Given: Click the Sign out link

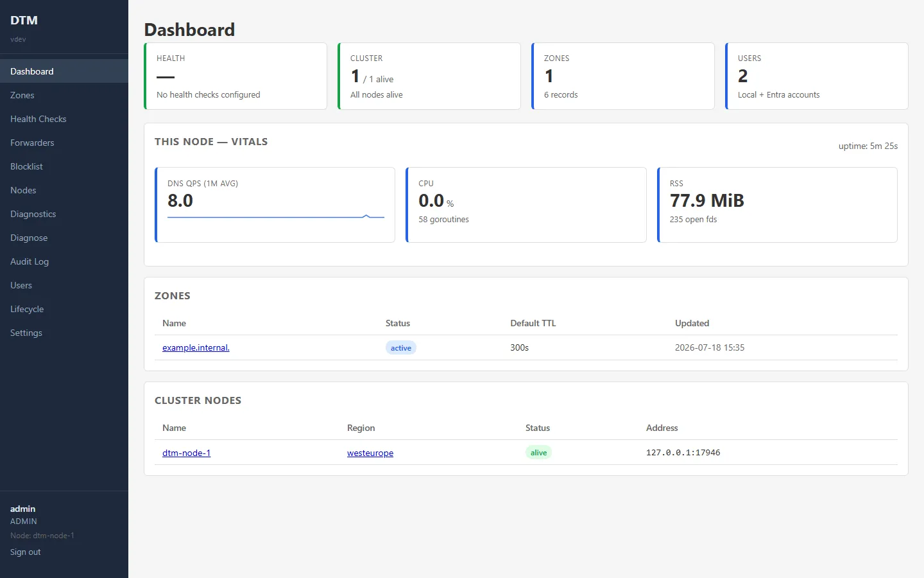Looking at the screenshot, I should (25, 552).
